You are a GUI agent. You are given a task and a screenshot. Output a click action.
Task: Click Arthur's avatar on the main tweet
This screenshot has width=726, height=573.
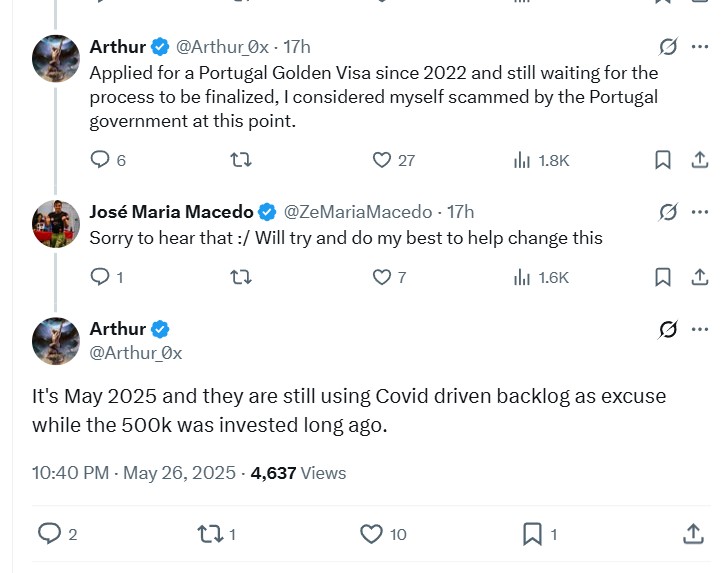pos(56,340)
